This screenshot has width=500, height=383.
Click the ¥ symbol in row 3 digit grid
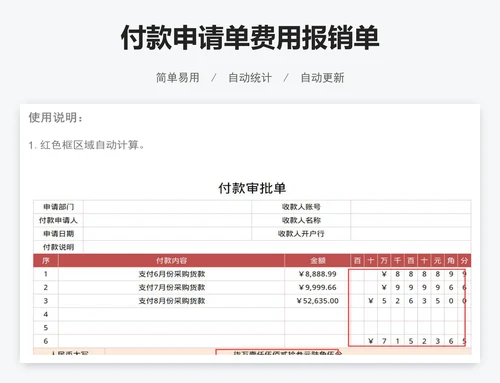371,301
